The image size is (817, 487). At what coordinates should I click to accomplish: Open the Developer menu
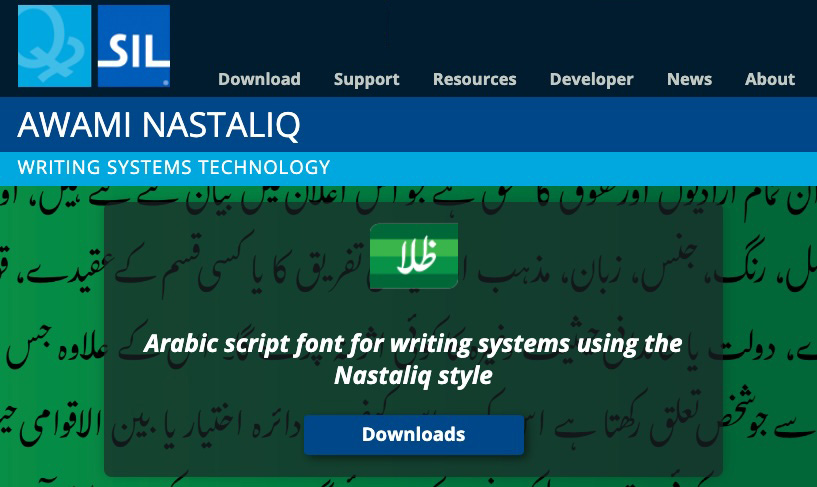(591, 79)
